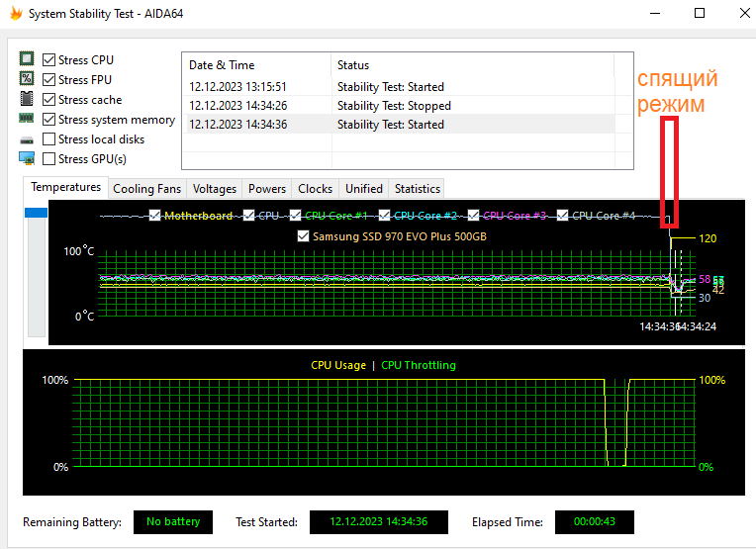This screenshot has height=549, width=756.
Task: Disable the Stress cache option
Action: click(x=48, y=99)
